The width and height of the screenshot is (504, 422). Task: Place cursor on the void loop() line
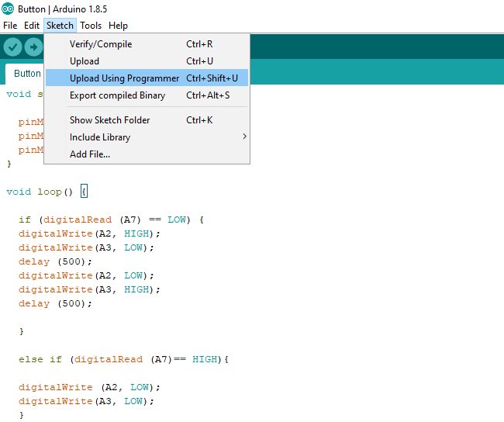pyautogui.click(x=40, y=192)
